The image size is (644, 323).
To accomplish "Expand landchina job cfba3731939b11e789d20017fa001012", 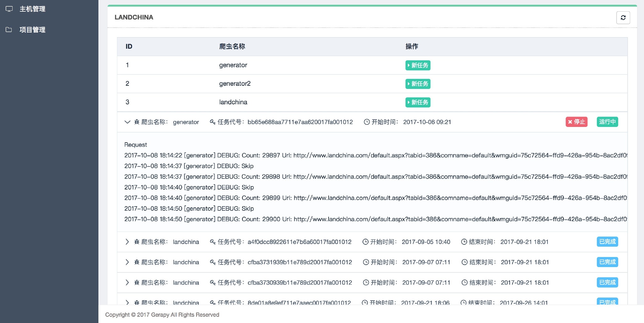I will click(x=127, y=262).
